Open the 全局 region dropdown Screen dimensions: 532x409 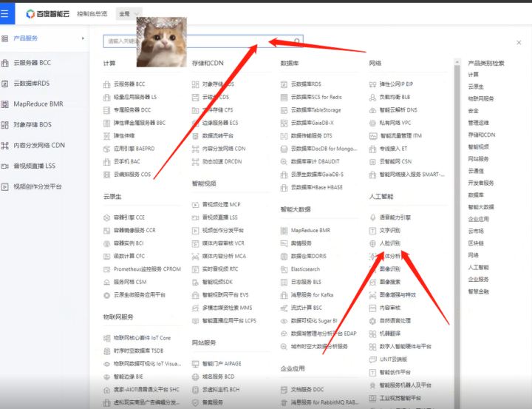129,14
